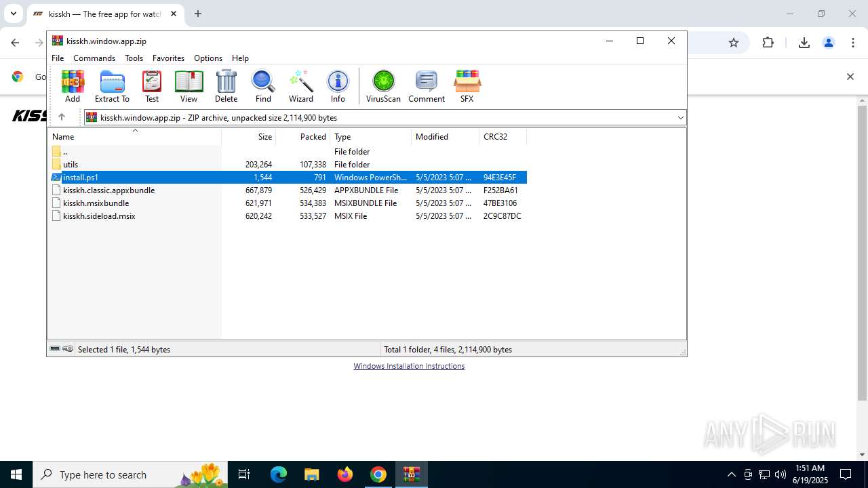
Task: Open the View toolbar icon
Action: point(189,86)
